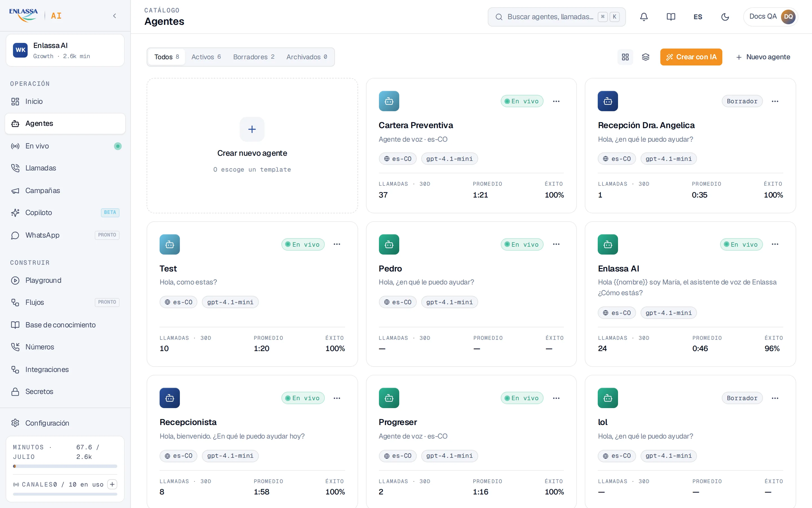Screen dimensions: 812x508
Task: Focus the Buscar agentes search field
Action: [x=556, y=17]
